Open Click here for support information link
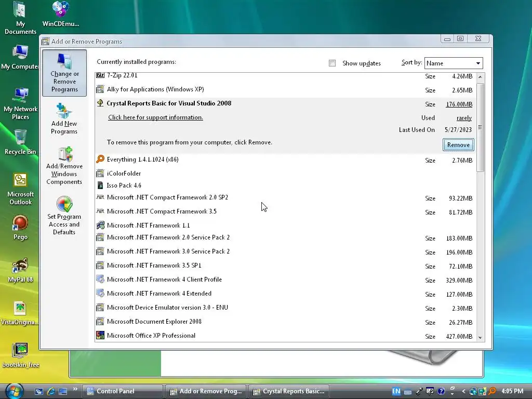 (x=155, y=117)
